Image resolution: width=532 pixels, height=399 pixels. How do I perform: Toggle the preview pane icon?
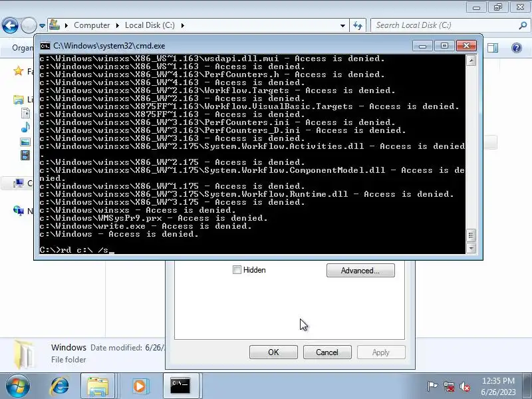tap(493, 48)
